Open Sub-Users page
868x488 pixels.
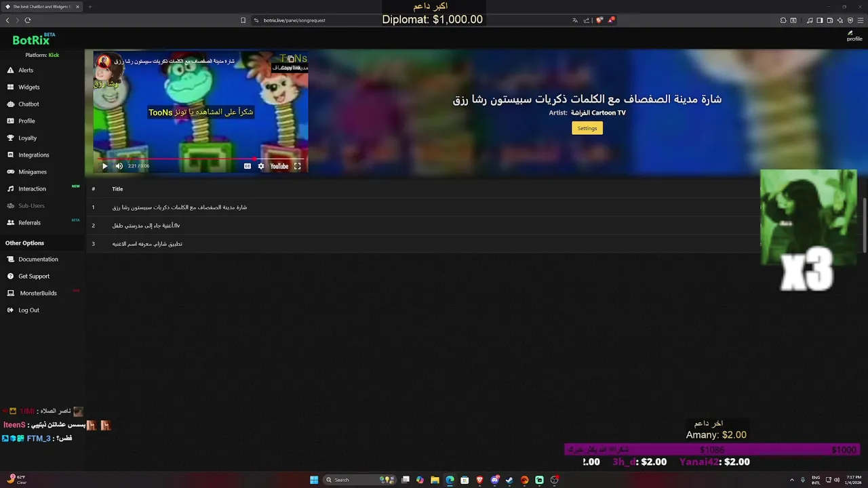(31, 206)
